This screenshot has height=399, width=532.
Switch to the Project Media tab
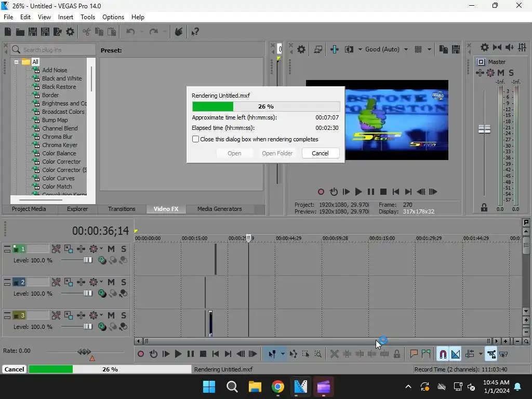[x=29, y=209]
